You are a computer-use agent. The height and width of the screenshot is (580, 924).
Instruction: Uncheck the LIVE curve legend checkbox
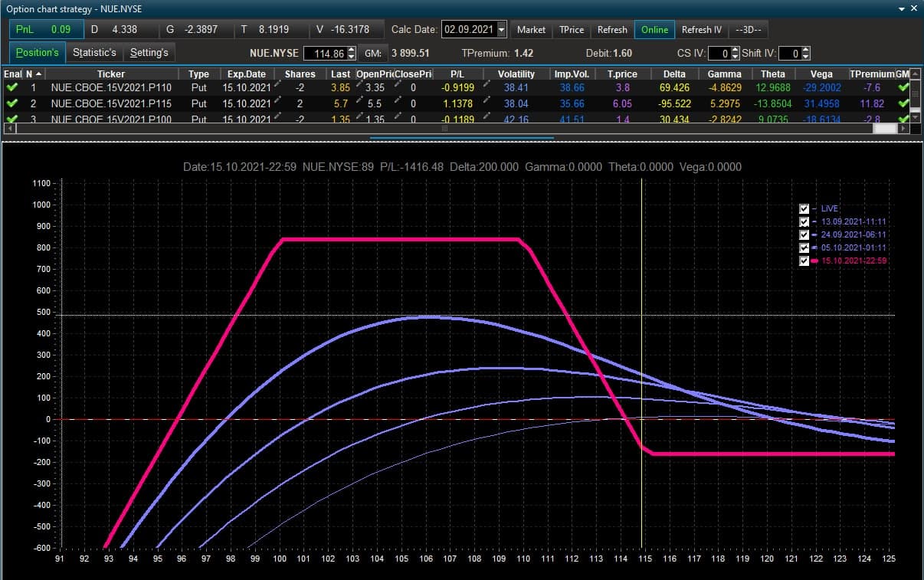coord(804,208)
